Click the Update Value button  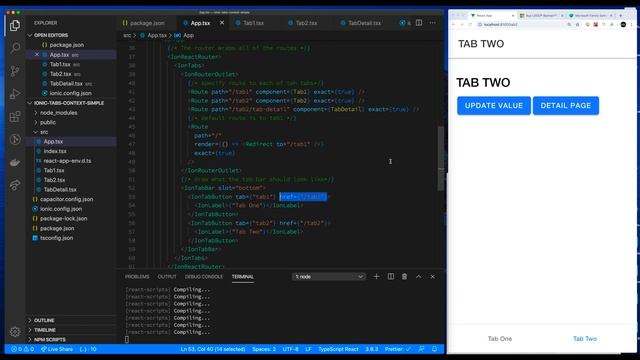click(x=494, y=106)
